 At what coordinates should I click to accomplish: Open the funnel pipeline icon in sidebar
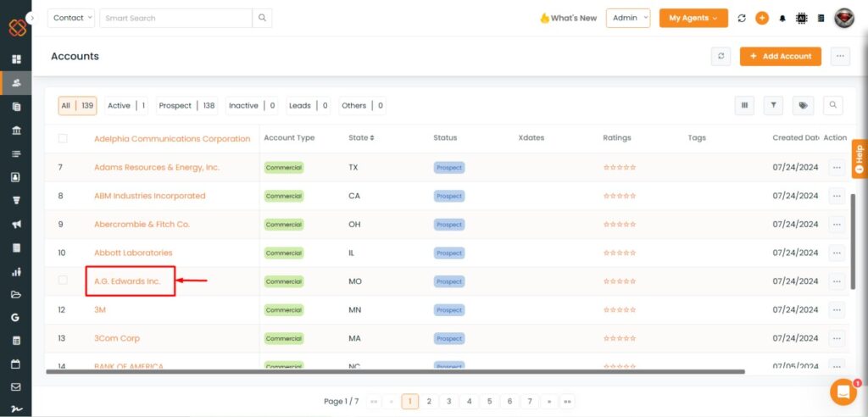coord(16,201)
